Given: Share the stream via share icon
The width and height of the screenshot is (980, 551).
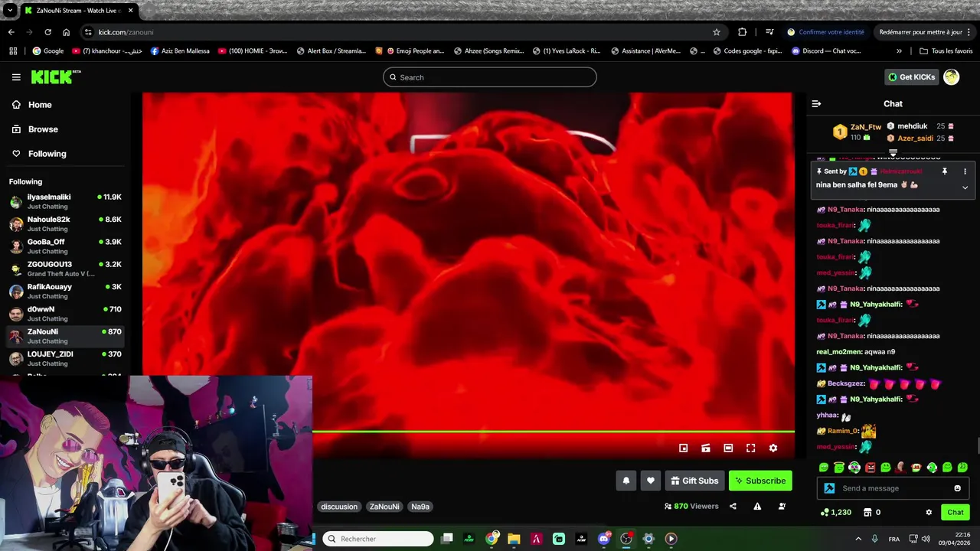Looking at the screenshot, I should 733,506.
